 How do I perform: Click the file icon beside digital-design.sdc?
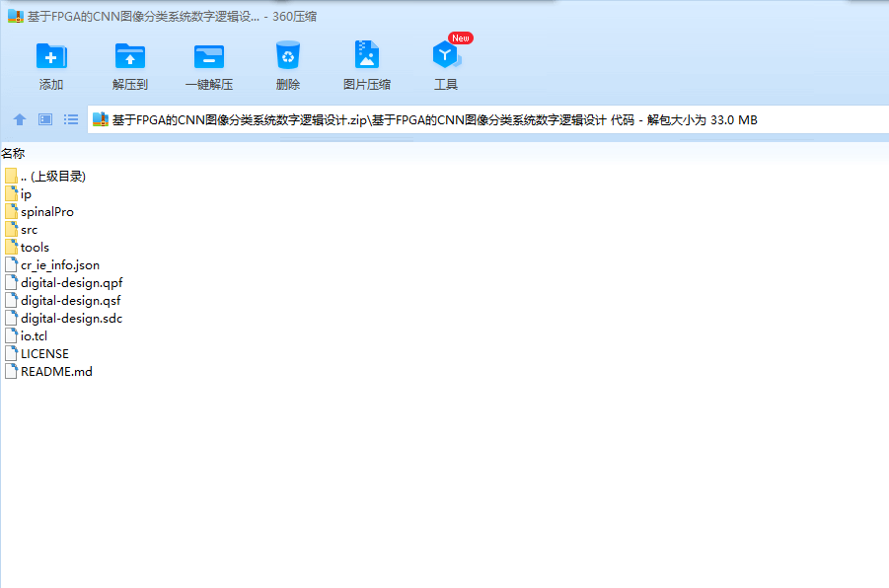(x=11, y=318)
